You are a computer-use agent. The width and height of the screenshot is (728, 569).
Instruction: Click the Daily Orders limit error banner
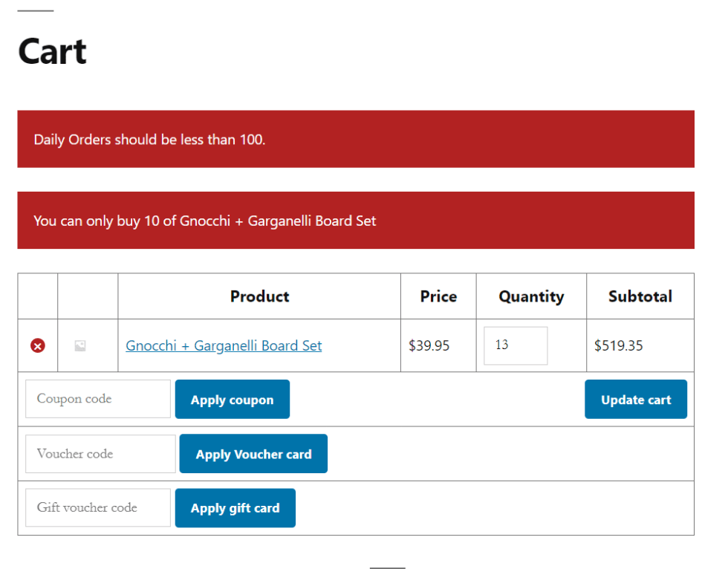tap(355, 139)
